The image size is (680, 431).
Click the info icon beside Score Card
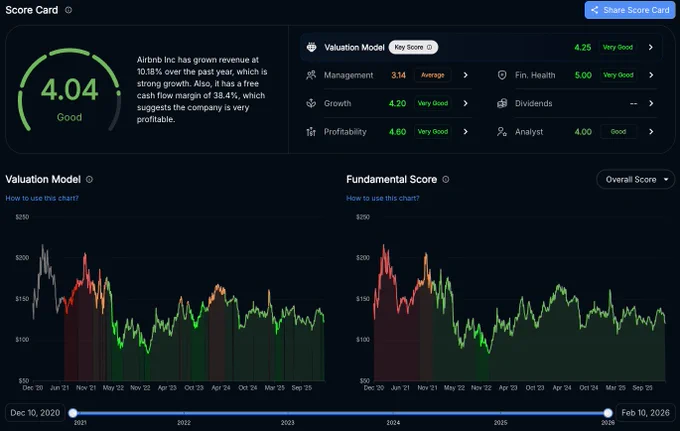[69, 10]
